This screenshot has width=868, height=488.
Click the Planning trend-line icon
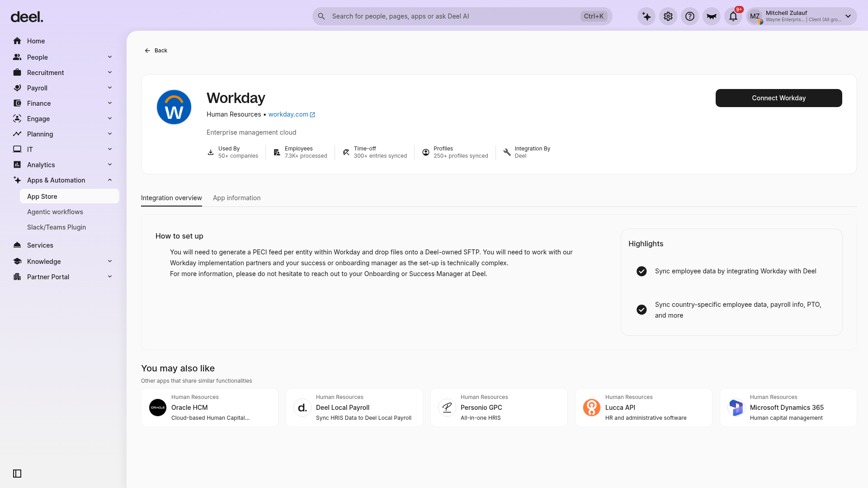[17, 134]
